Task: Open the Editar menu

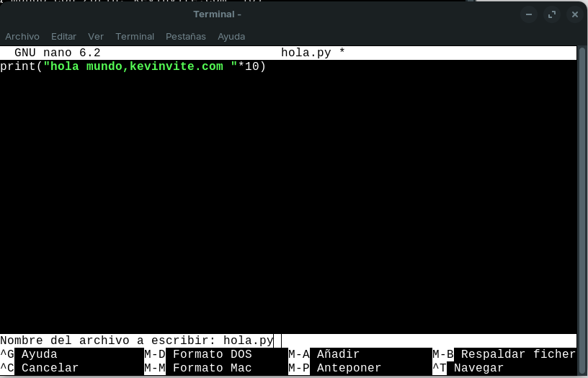Action: click(x=63, y=36)
